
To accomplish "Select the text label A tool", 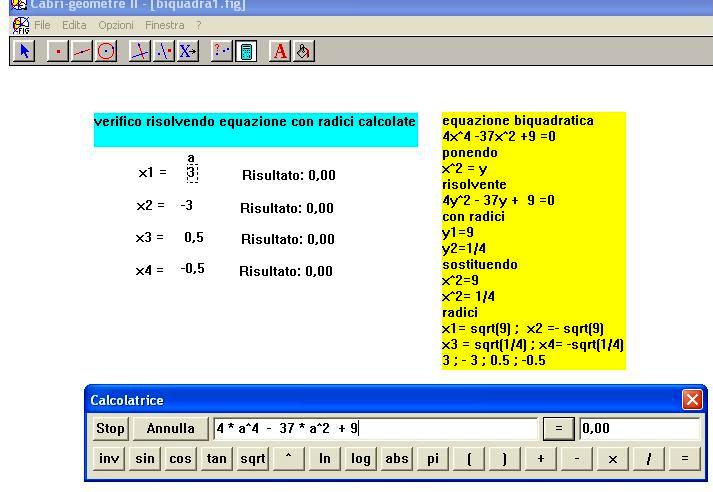I will [280, 51].
